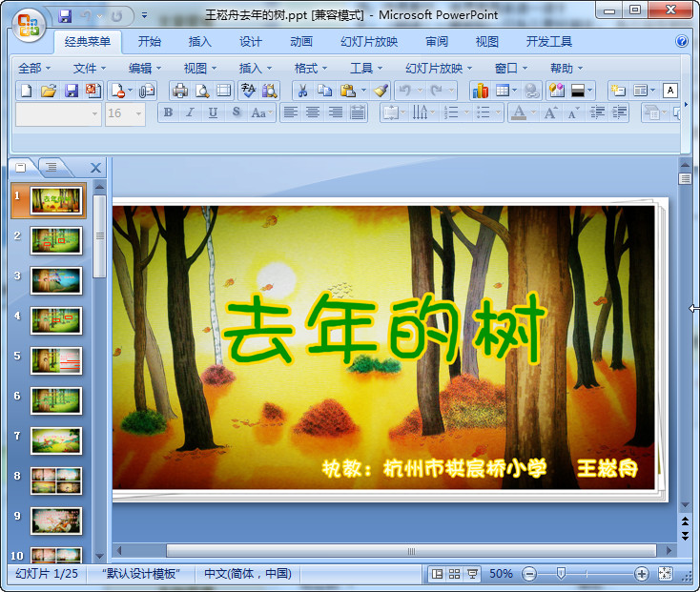Decrease the font size
The height and width of the screenshot is (592, 700).
click(x=574, y=112)
